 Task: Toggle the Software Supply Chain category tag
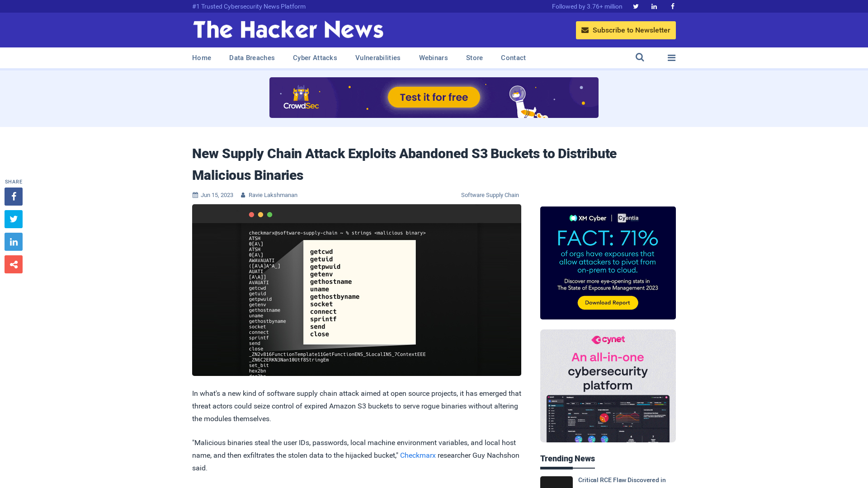[x=490, y=195]
